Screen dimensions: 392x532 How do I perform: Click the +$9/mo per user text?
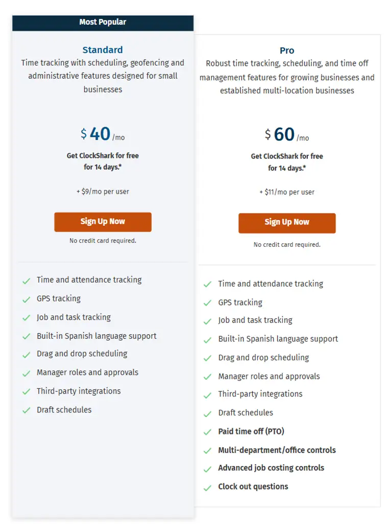tap(103, 192)
